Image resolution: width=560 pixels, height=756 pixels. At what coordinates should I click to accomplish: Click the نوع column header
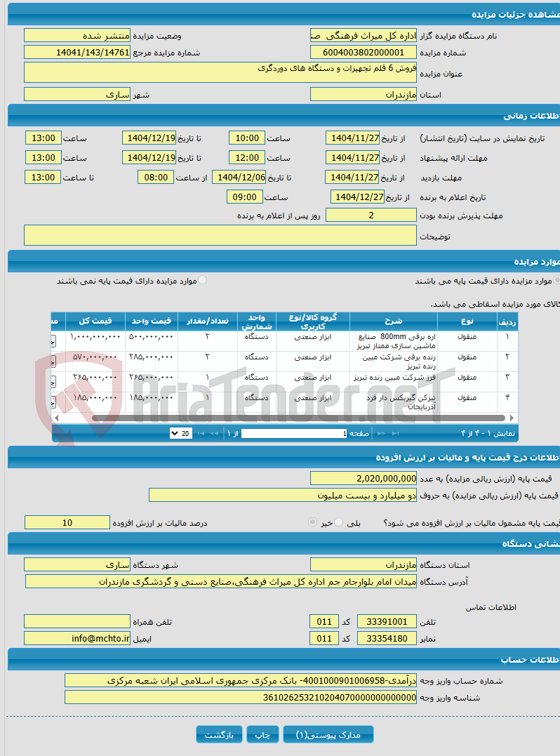tap(467, 321)
